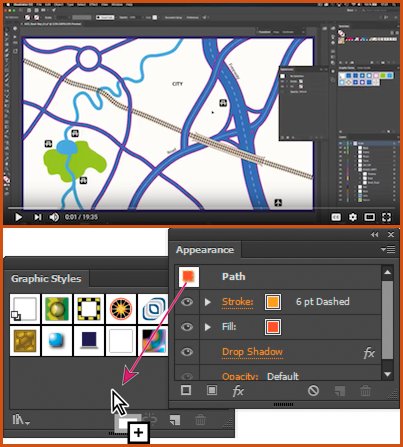This screenshot has height=447, width=403.
Task: Select the Appearance tab
Action: (x=205, y=250)
